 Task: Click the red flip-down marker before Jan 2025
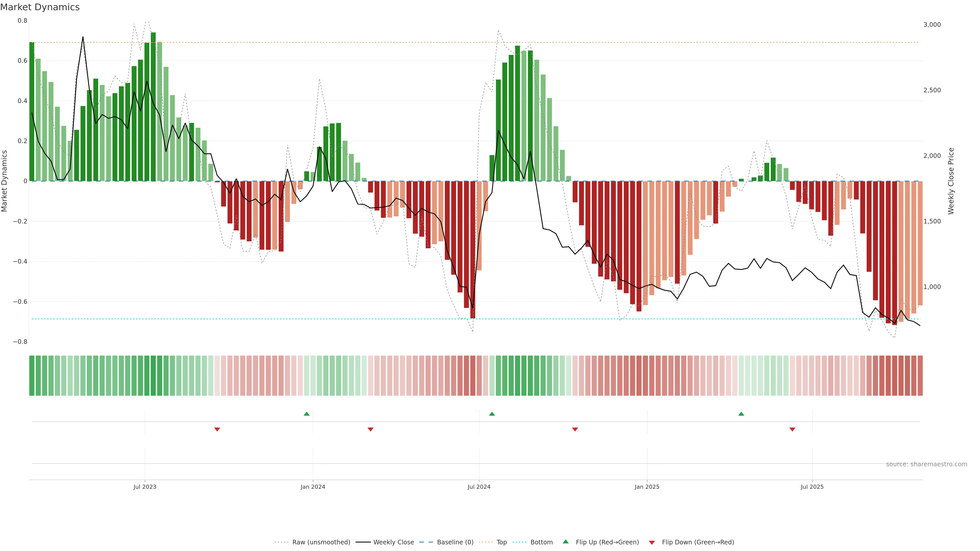575,429
